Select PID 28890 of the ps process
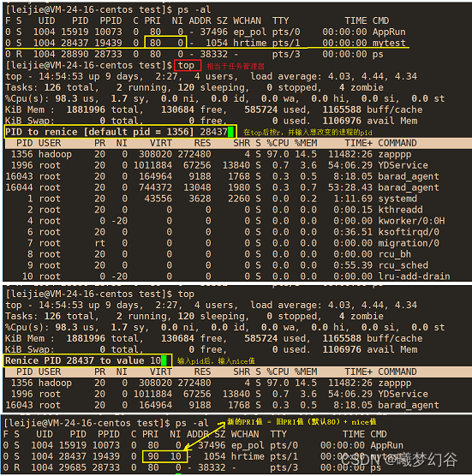 75,54
